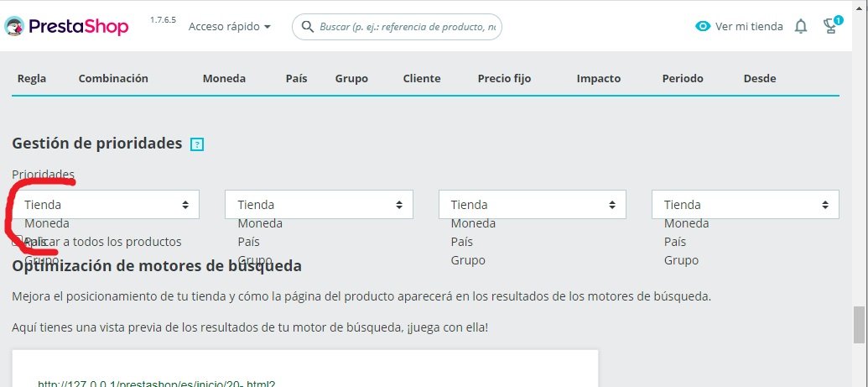Click the PrestaShop logo
The image size is (868, 387).
tap(66, 27)
